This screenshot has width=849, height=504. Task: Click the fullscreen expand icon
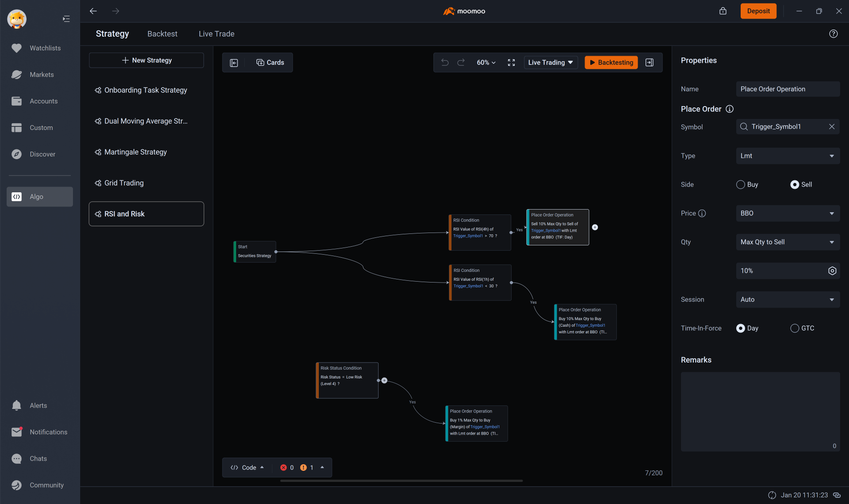[x=511, y=62]
